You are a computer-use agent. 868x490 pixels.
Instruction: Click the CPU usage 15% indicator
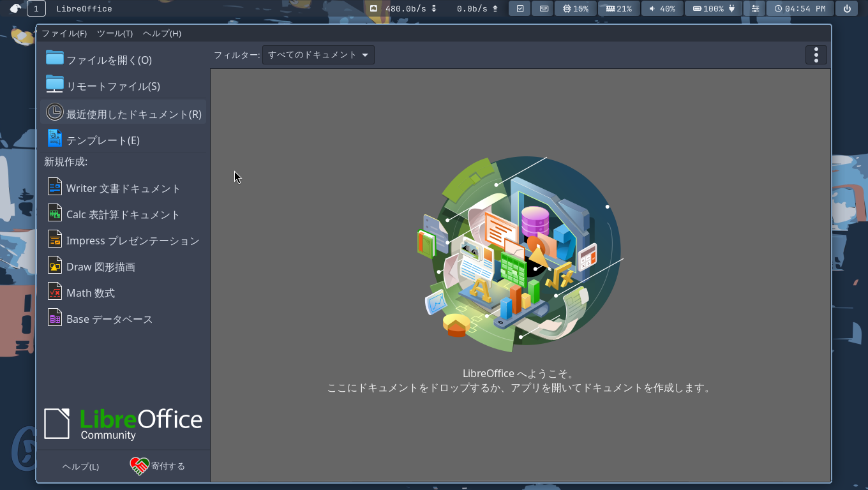[x=576, y=9]
